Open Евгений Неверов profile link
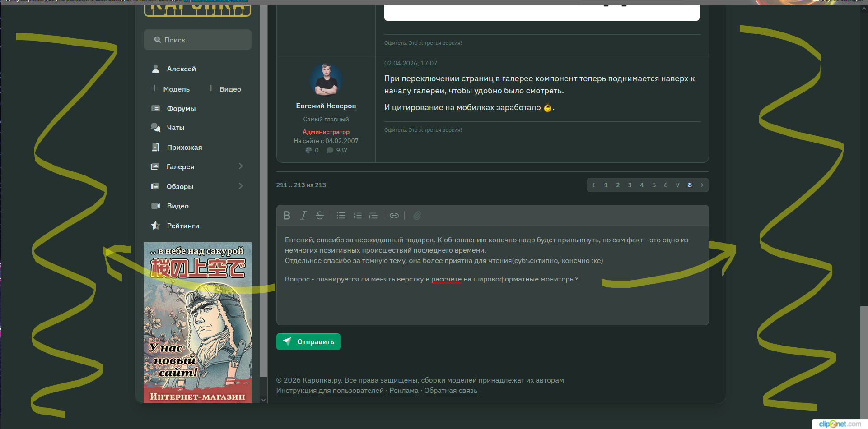 point(326,106)
